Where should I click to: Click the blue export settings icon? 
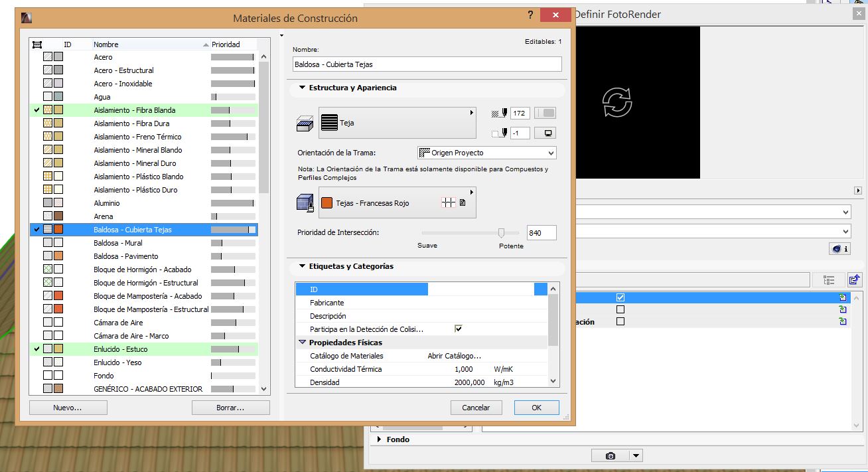tap(854, 280)
